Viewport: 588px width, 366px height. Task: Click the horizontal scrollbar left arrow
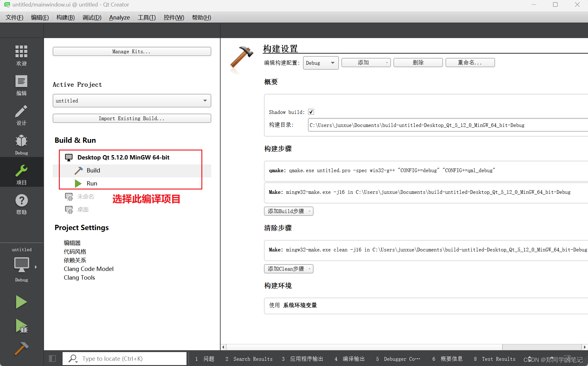coord(224,347)
